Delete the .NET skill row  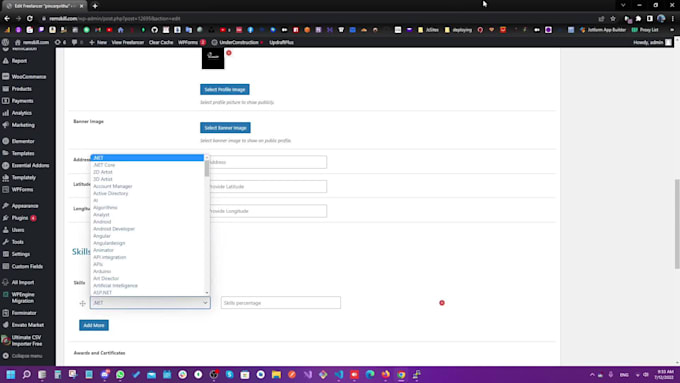pyautogui.click(x=442, y=303)
